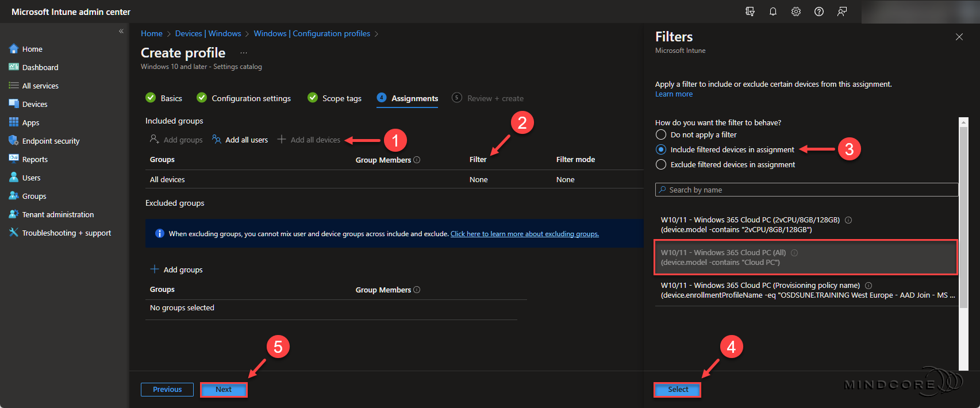Select Exclude filtered devices in assignment
The height and width of the screenshot is (408, 980).
pos(661,164)
